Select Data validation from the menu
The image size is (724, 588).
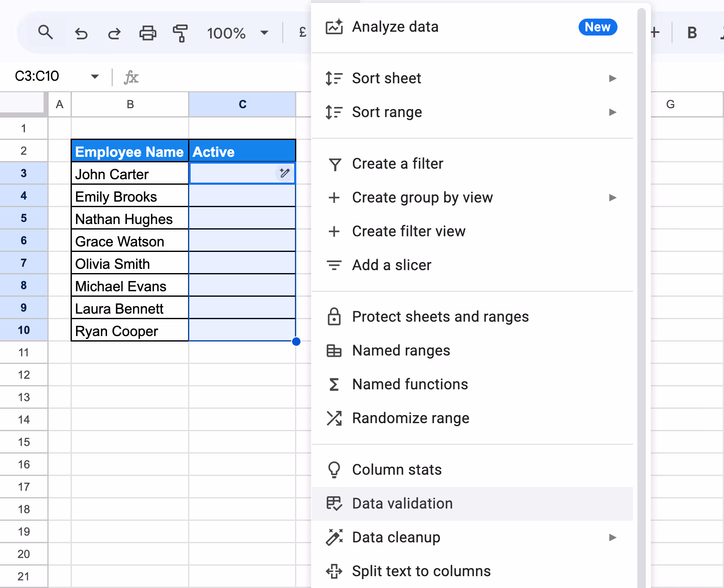[402, 503]
